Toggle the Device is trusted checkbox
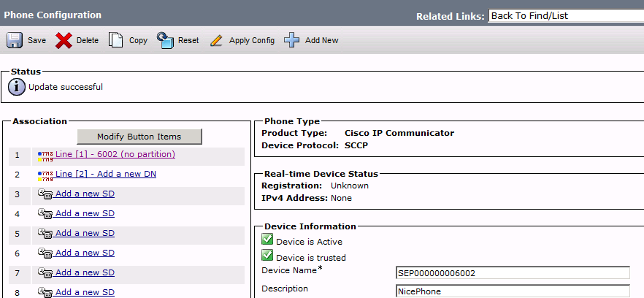 [267, 255]
